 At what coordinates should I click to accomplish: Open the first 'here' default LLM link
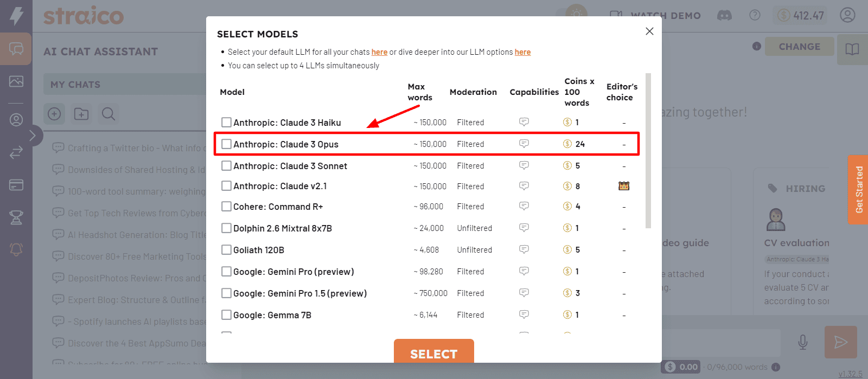379,52
